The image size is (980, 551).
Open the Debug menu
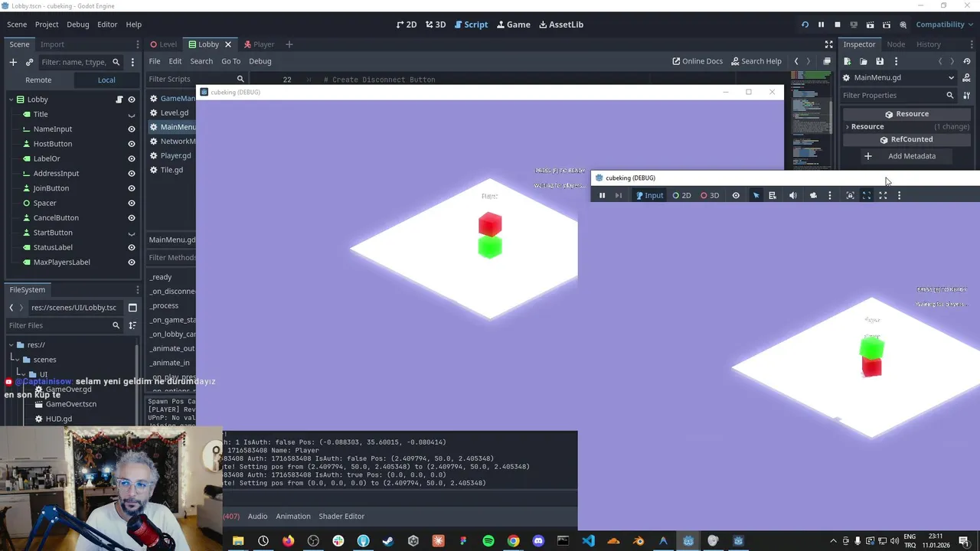pyautogui.click(x=77, y=24)
